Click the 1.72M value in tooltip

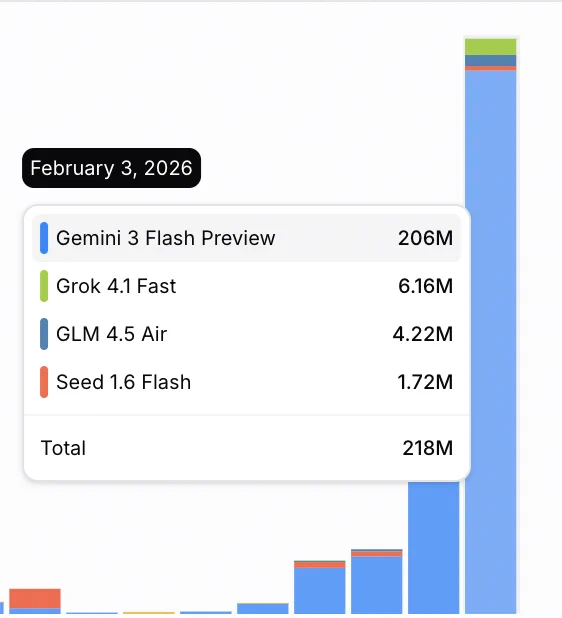(425, 382)
